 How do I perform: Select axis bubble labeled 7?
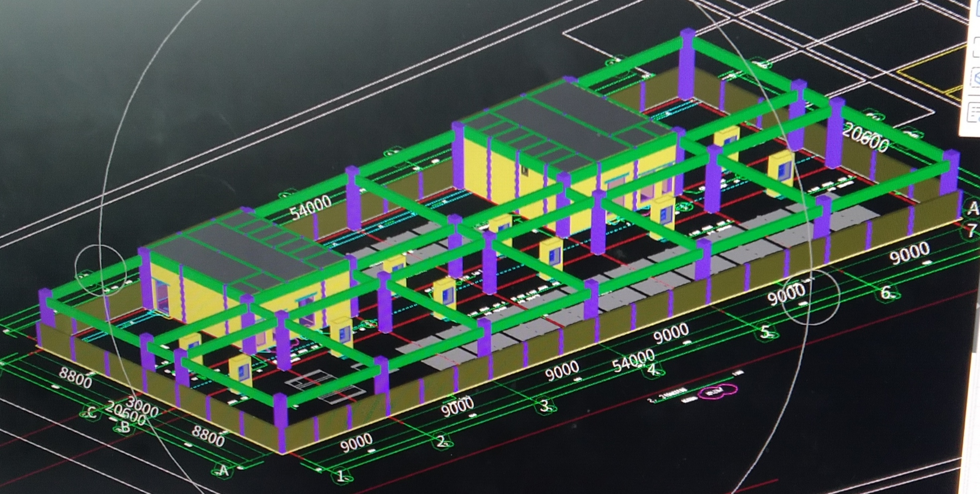[972, 231]
